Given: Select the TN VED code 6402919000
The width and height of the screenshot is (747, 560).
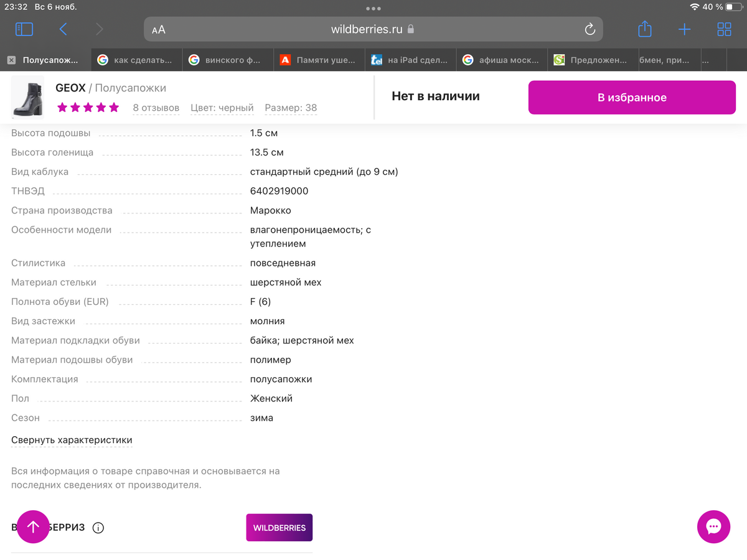Looking at the screenshot, I should 279,191.
